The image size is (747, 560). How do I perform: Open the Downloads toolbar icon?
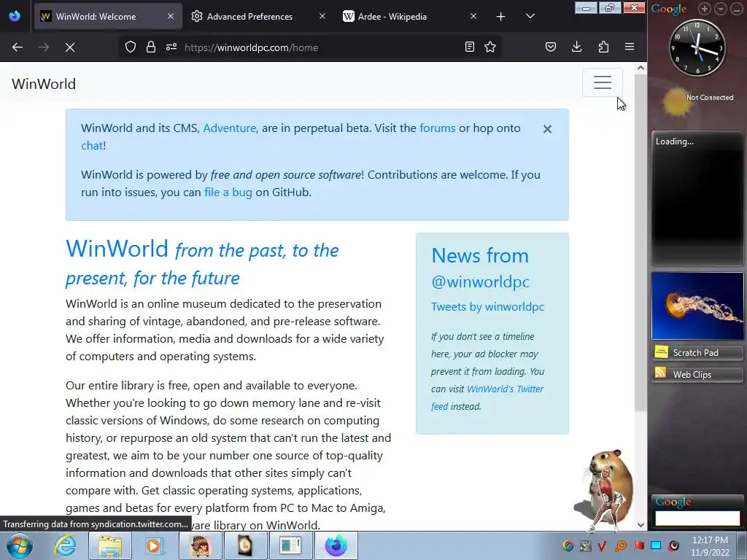577,47
